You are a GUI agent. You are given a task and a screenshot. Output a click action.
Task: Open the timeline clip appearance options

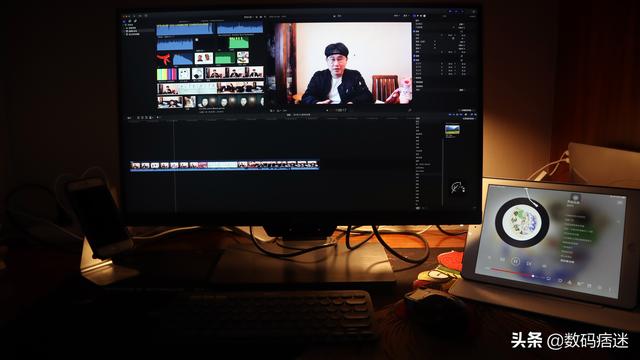[466, 114]
